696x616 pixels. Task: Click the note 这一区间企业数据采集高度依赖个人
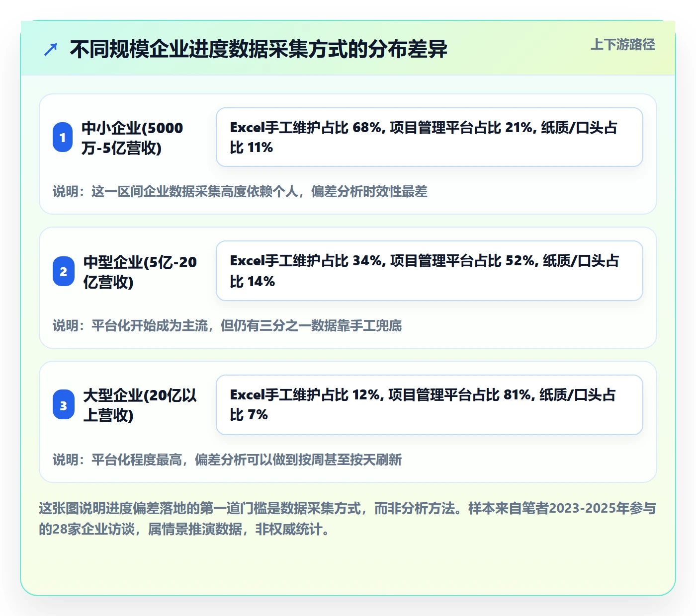[x=240, y=192]
